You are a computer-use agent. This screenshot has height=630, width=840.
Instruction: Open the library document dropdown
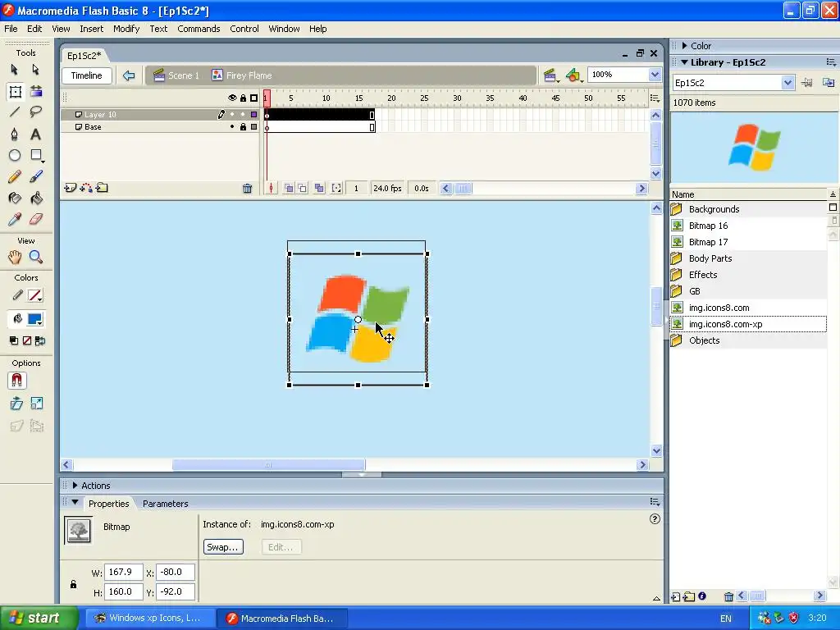click(787, 83)
